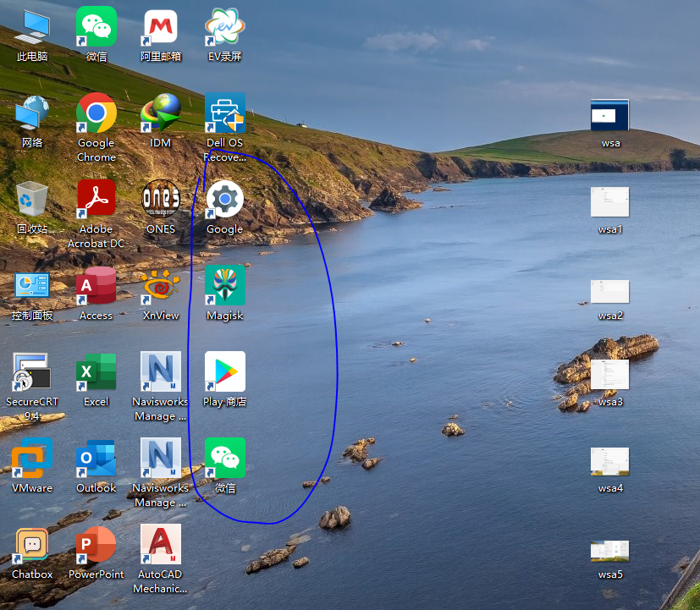Click the Outlook shortcut icon
This screenshot has width=700, height=610.
(96, 459)
